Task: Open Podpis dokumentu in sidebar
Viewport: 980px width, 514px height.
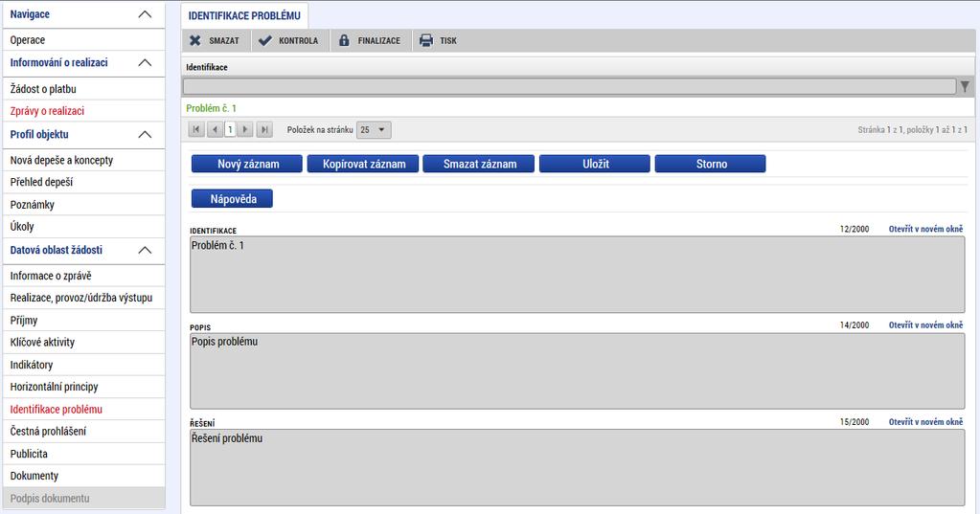Action: [83, 499]
